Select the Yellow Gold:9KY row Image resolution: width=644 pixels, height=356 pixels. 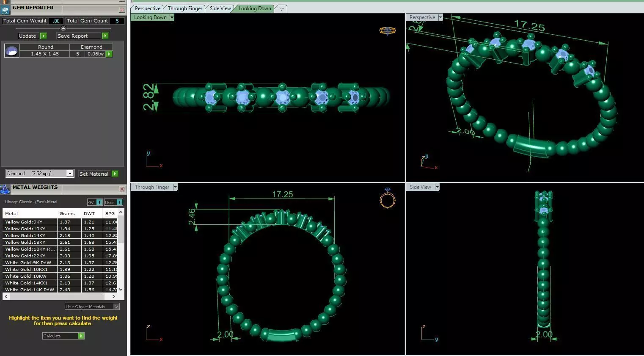(61, 222)
